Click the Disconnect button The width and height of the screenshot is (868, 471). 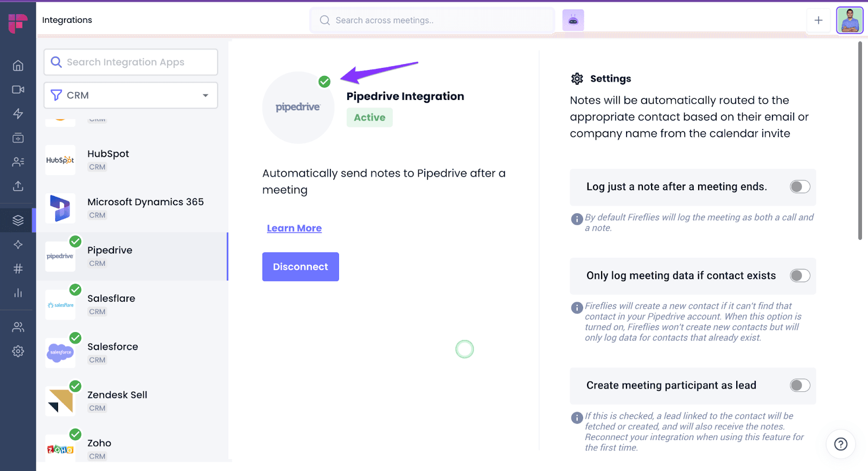coord(301,266)
